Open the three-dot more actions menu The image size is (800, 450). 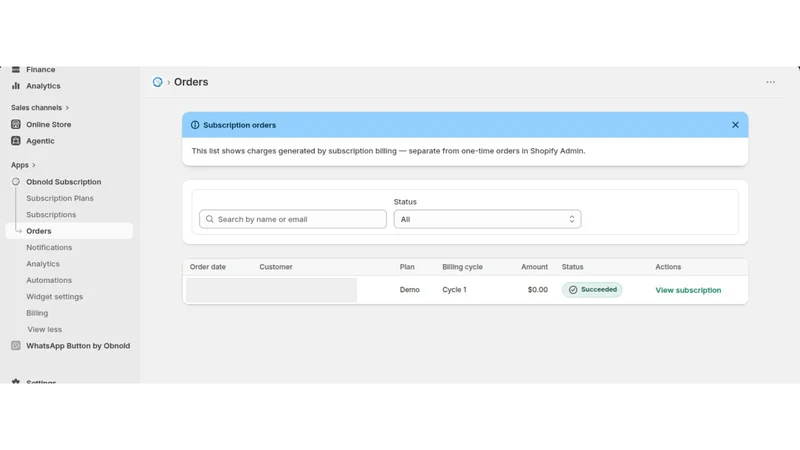(x=770, y=82)
